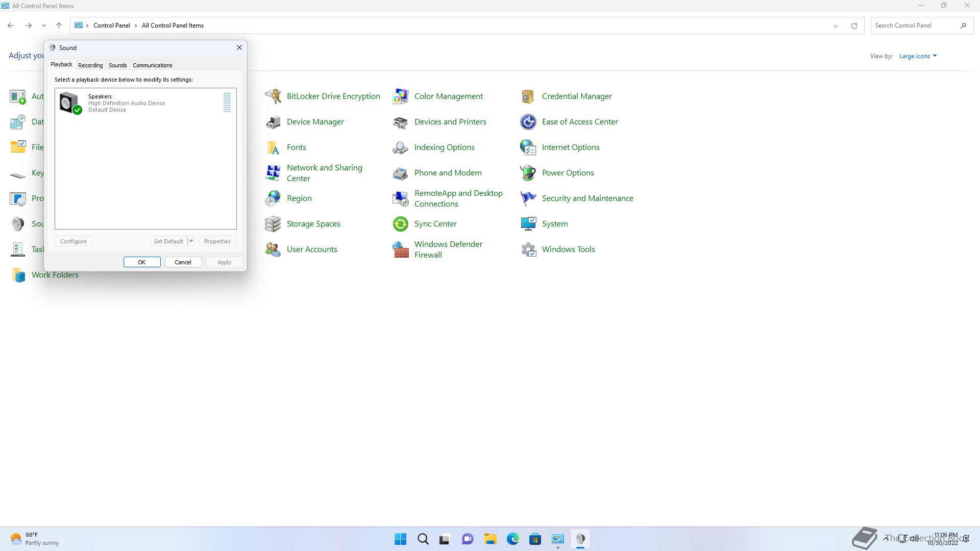Open the Fonts folder icon
This screenshot has width=980, height=551.
(273, 147)
